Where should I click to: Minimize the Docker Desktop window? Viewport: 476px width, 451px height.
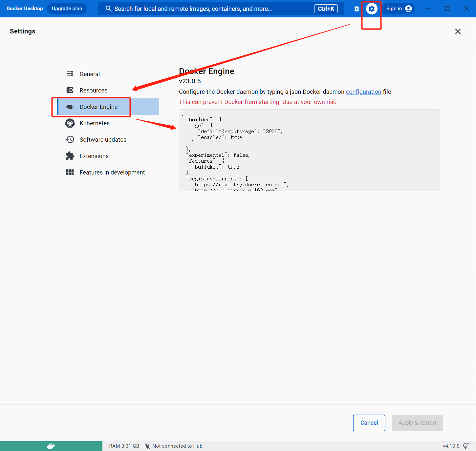[x=429, y=9]
